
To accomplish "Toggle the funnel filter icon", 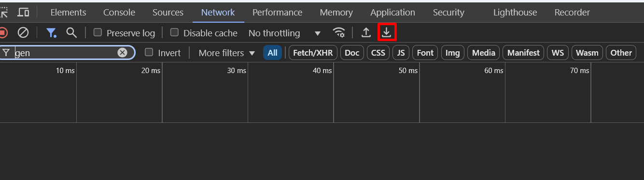I will coord(51,33).
